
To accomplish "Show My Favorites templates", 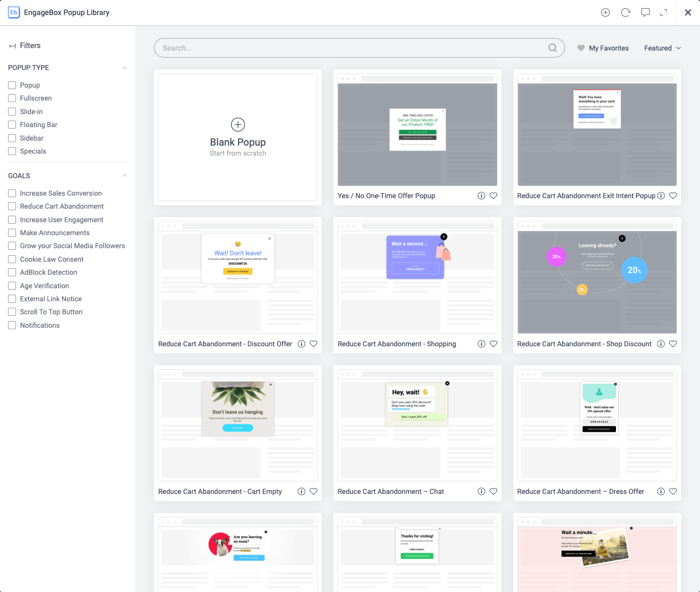I will coord(603,48).
